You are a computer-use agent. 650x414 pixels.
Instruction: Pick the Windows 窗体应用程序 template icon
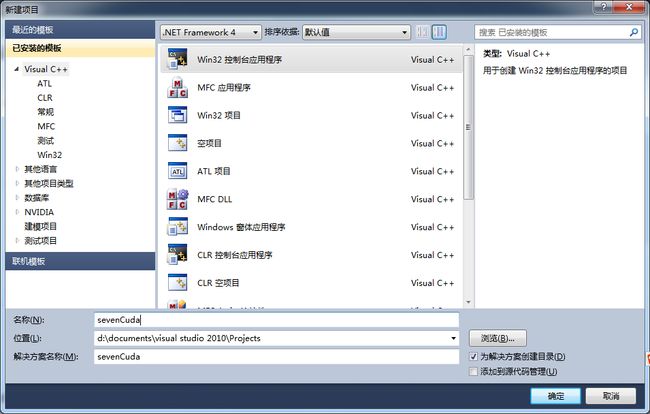click(177, 227)
